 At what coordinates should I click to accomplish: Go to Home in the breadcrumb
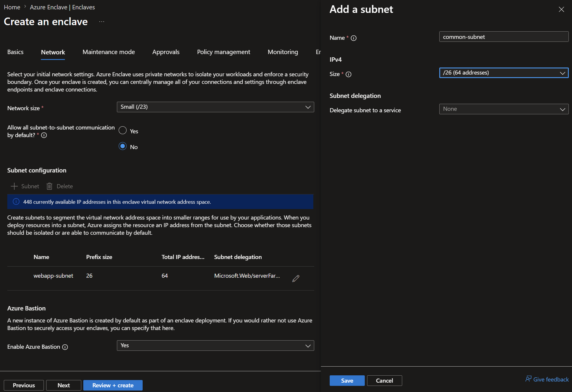pyautogui.click(x=12, y=7)
